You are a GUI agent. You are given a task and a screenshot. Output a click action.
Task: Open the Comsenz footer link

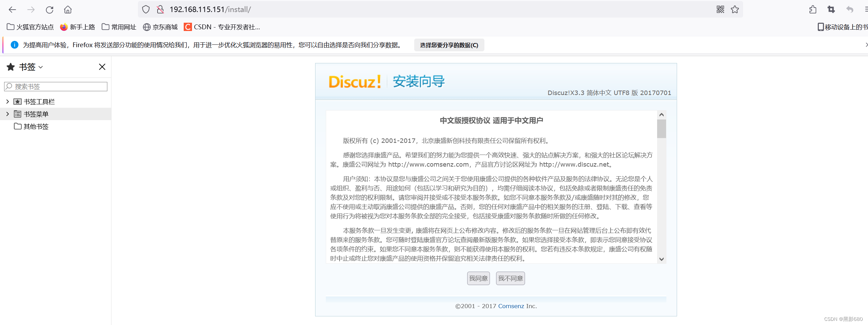[511, 306]
